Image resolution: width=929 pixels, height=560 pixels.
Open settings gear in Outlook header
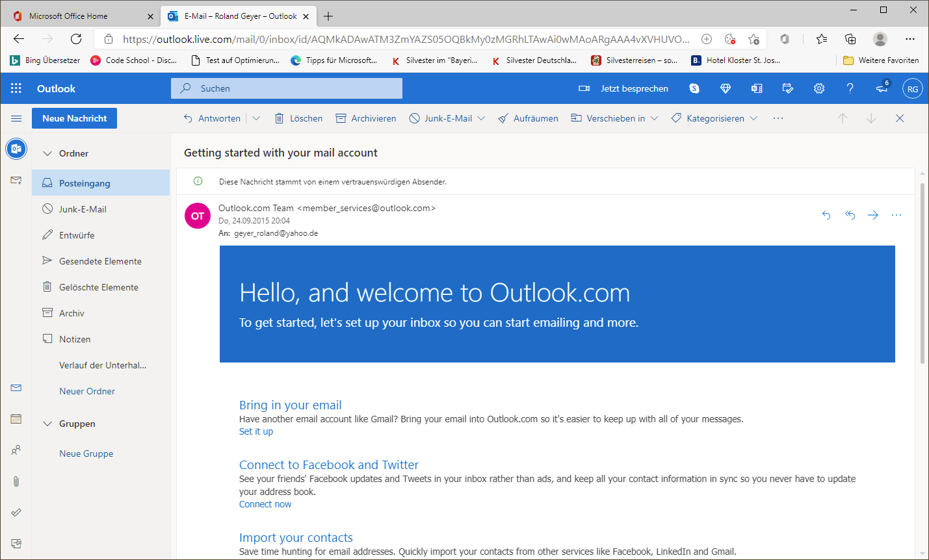tap(819, 88)
